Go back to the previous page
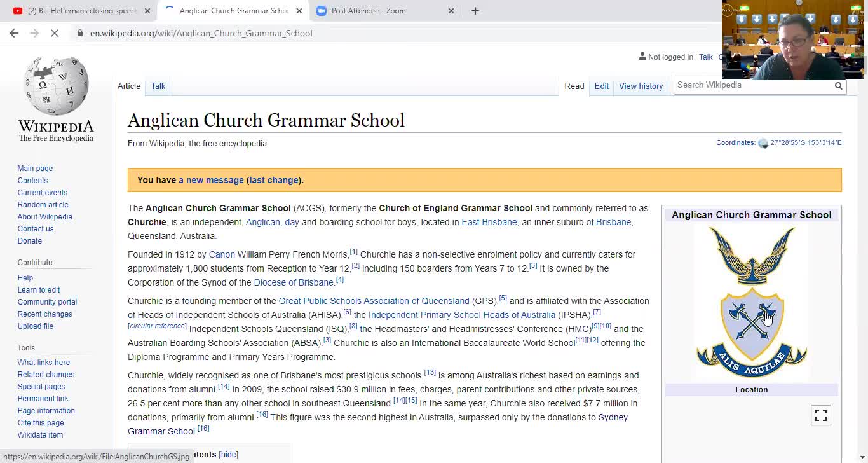This screenshot has width=868, height=463. point(14,33)
